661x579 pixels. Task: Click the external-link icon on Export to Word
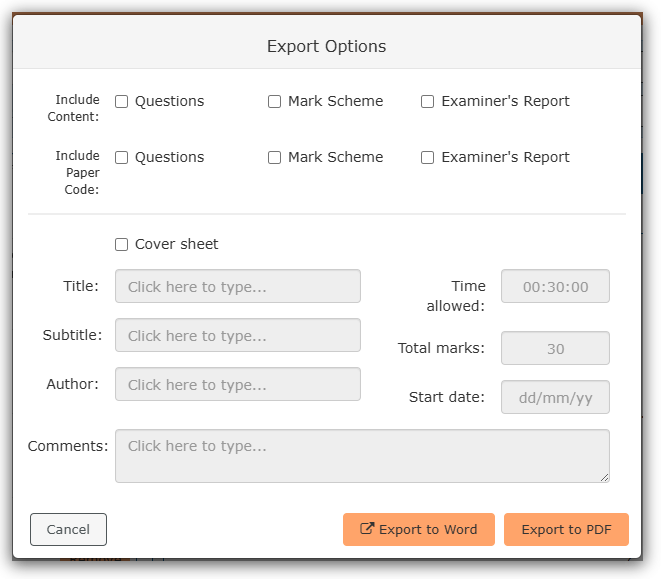coord(367,530)
